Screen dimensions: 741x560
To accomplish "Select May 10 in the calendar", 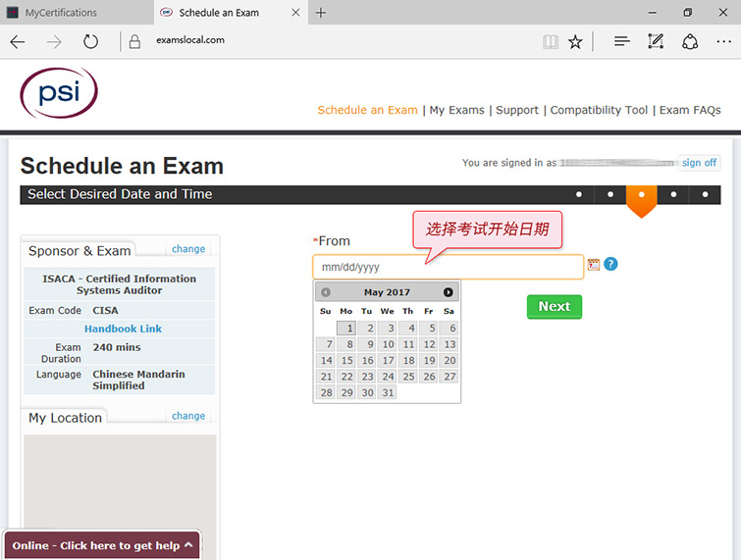I will coord(387,344).
